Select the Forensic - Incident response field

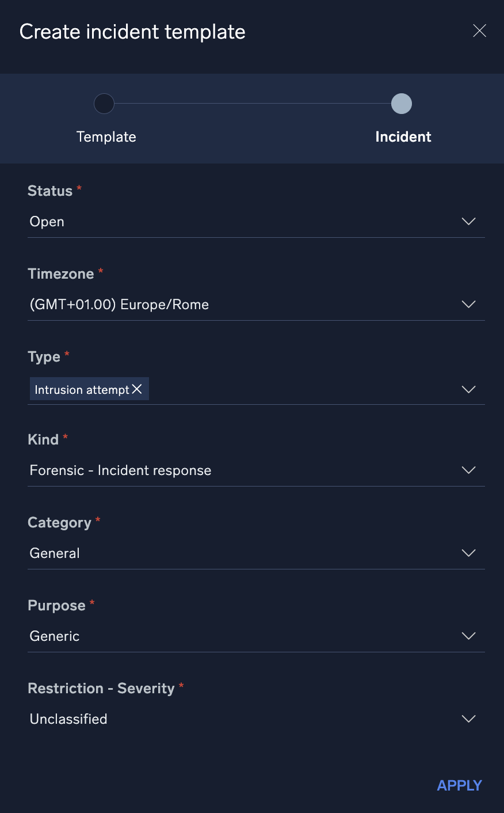(x=120, y=470)
